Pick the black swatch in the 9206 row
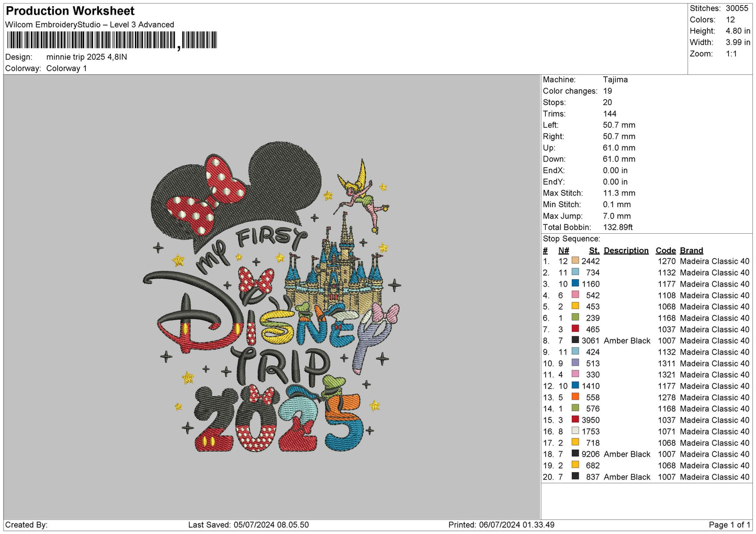The image size is (756, 534). [x=576, y=453]
